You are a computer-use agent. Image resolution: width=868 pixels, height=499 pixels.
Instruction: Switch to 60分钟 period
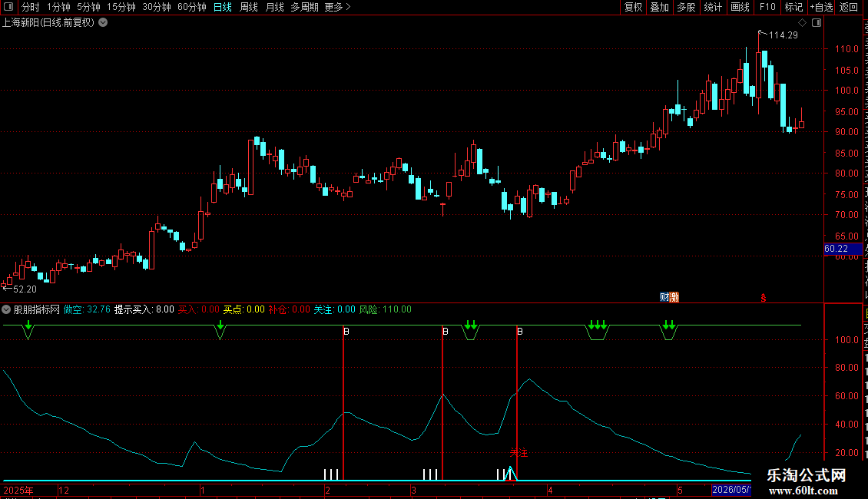coord(191,7)
